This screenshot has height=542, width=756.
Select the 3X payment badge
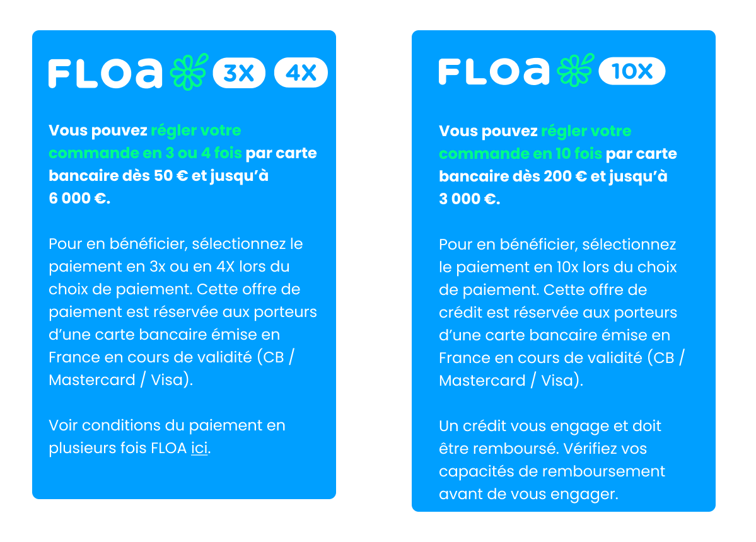click(239, 72)
